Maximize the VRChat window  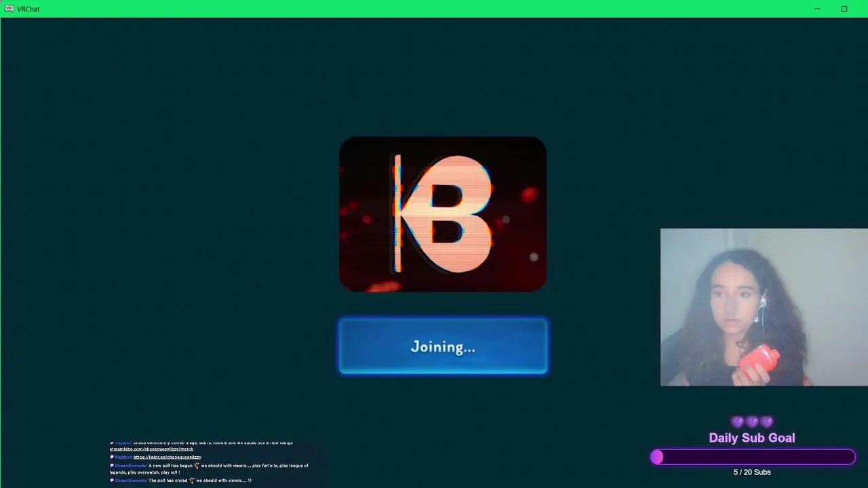pyautogui.click(x=844, y=9)
